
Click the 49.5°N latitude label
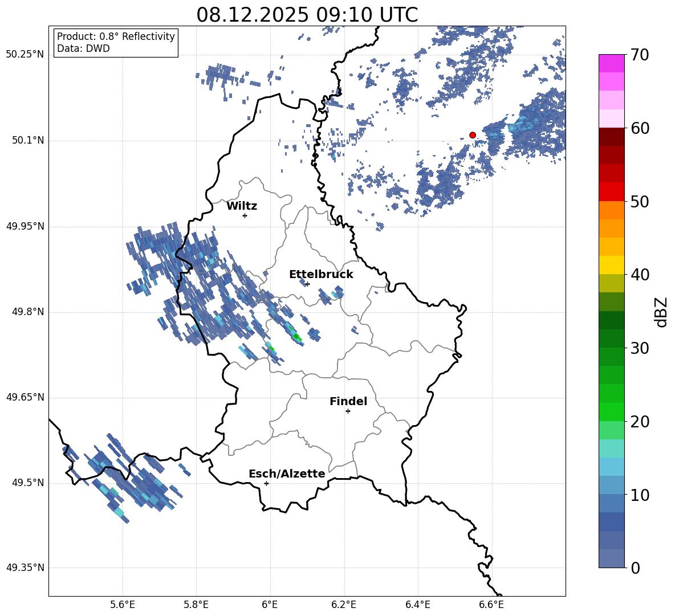(x=28, y=483)
